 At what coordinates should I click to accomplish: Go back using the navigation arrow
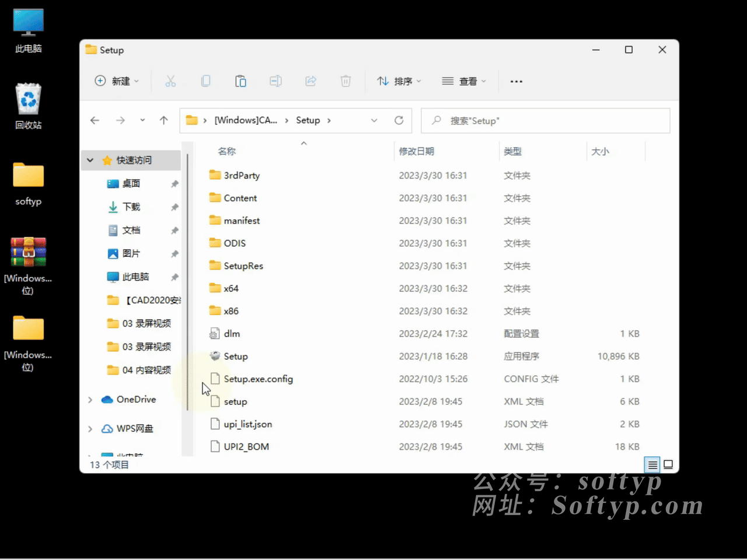95,120
